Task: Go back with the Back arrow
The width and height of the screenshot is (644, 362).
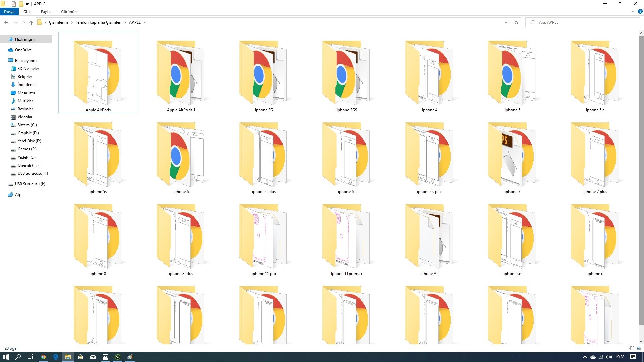Action: [6, 22]
